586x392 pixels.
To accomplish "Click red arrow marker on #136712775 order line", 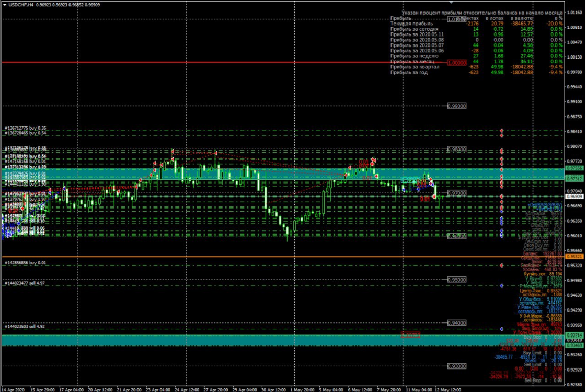I will point(501,131).
